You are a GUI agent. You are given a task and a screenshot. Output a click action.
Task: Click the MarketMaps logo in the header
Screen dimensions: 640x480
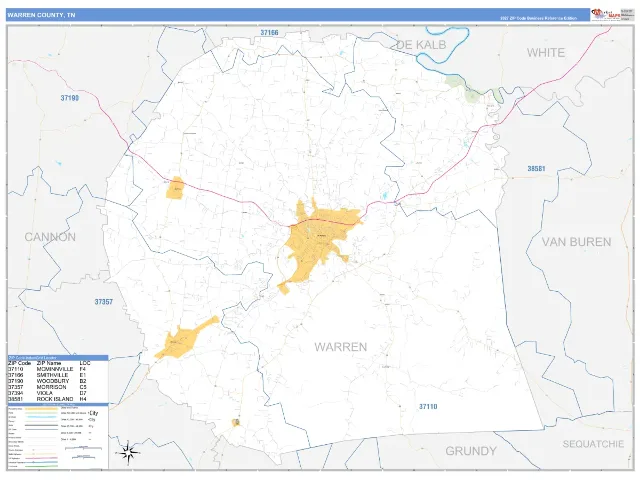click(605, 14)
